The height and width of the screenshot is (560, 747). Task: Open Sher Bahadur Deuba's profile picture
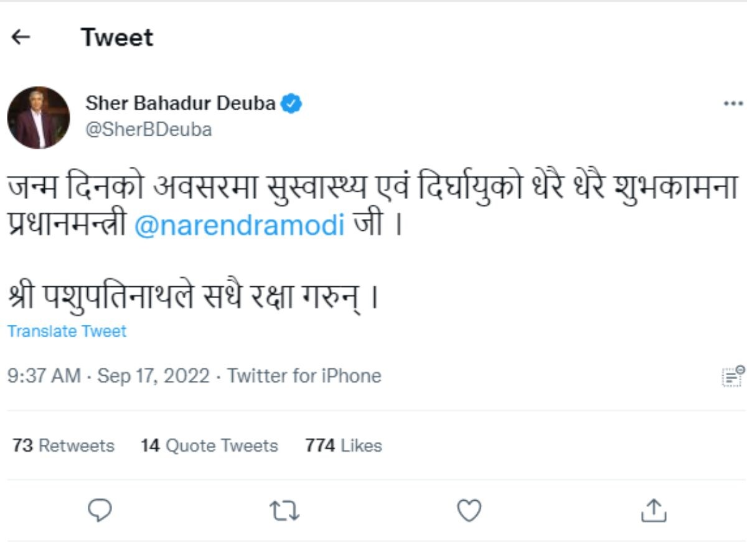pyautogui.click(x=39, y=118)
